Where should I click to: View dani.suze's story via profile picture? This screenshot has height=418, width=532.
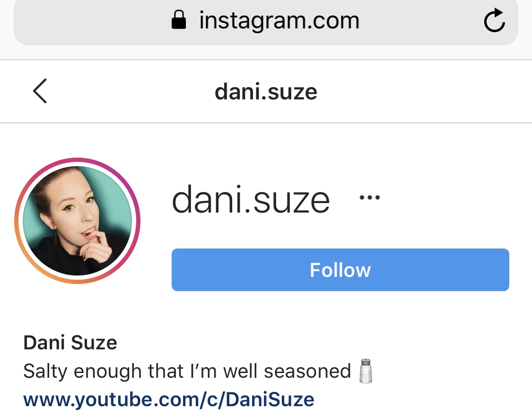78,221
